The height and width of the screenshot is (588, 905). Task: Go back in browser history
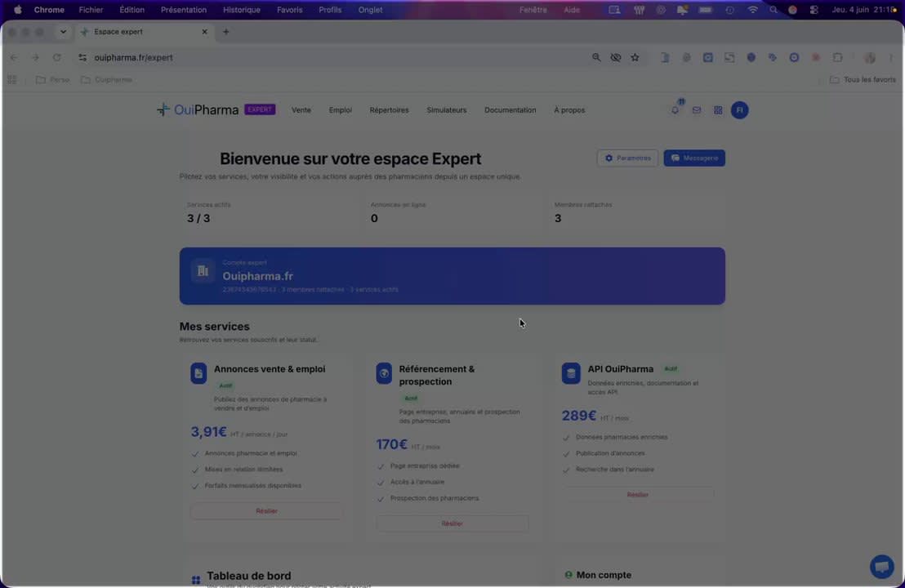14,58
